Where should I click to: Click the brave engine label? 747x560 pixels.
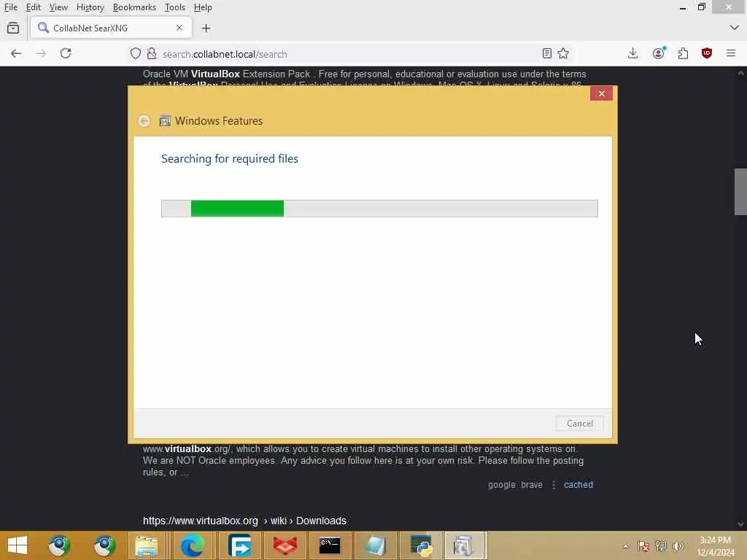[x=532, y=485]
